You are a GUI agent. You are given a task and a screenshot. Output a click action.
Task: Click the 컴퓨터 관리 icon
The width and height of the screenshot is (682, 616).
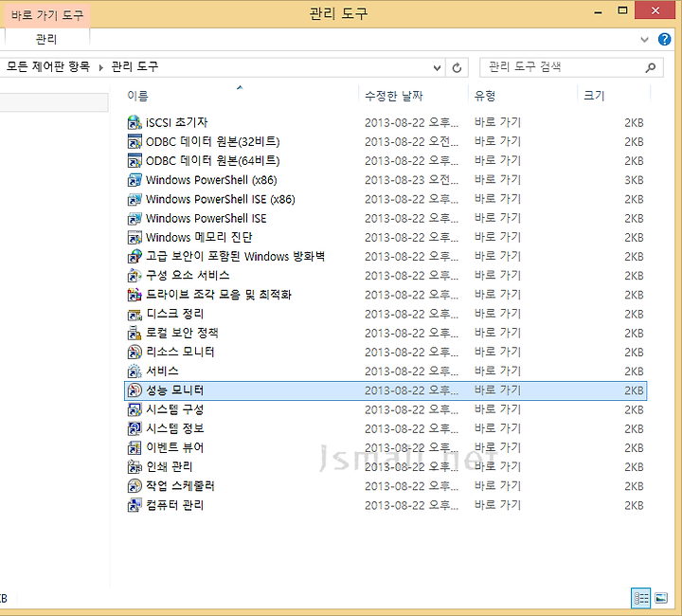(x=135, y=505)
